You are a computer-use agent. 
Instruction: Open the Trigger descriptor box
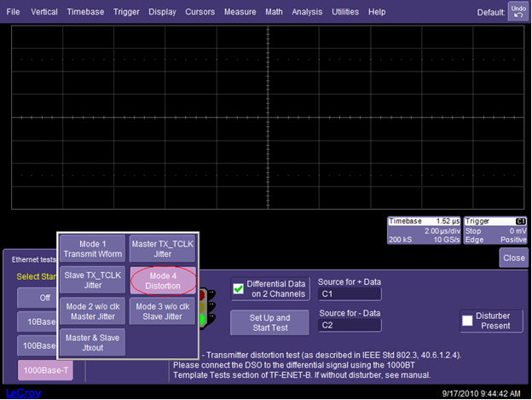(495, 230)
